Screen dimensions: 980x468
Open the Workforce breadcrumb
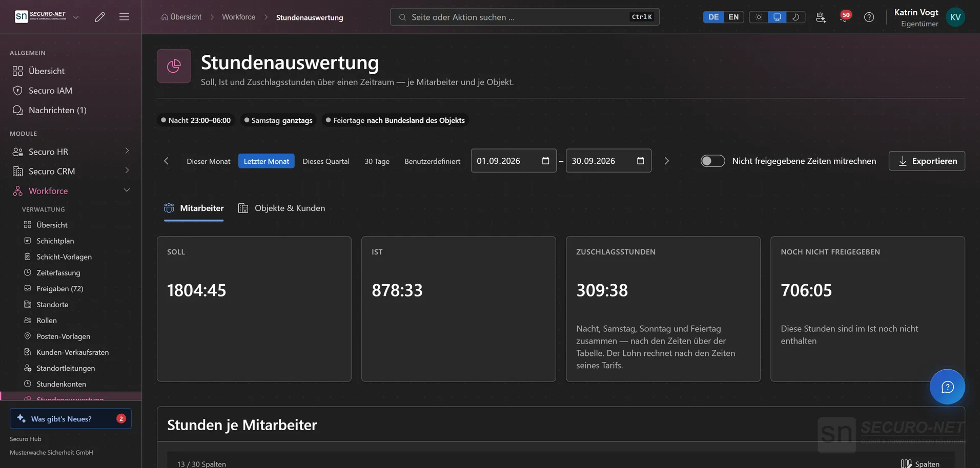coord(238,17)
